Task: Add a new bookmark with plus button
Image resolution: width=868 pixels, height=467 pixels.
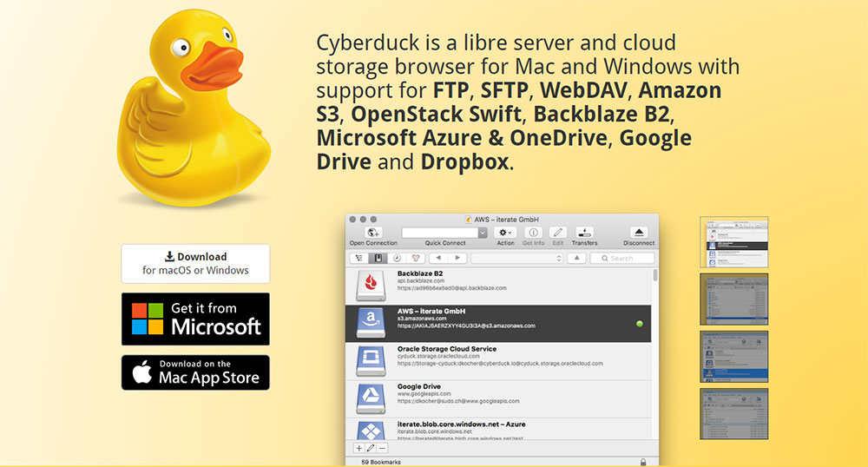Action: pyautogui.click(x=359, y=448)
